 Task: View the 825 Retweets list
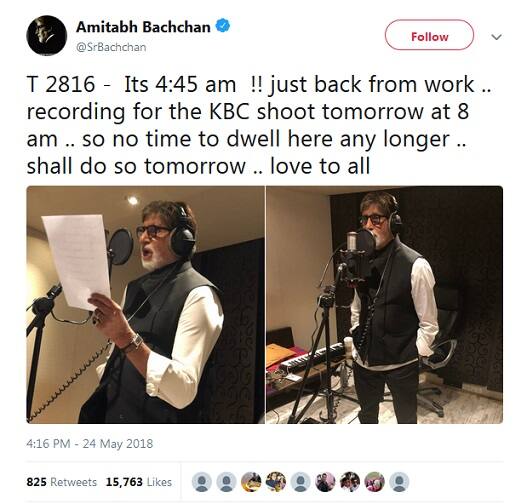tap(62, 482)
